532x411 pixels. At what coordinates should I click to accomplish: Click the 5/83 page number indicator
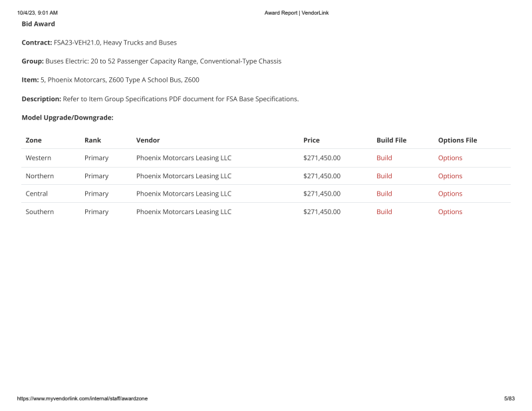click(509, 398)
